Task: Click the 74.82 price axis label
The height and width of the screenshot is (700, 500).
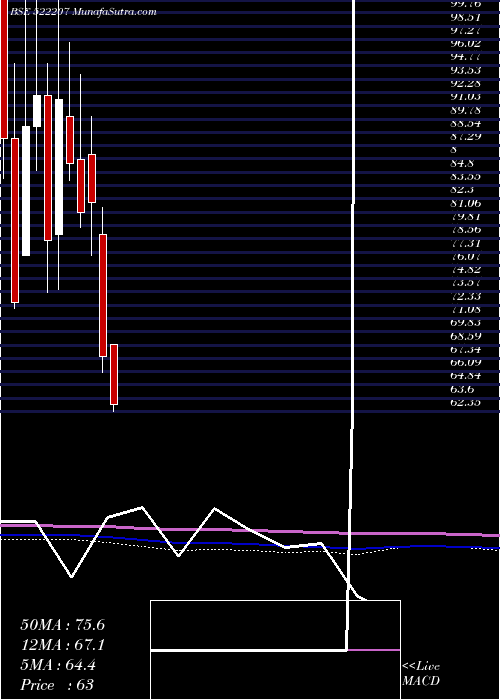Action: click(466, 269)
